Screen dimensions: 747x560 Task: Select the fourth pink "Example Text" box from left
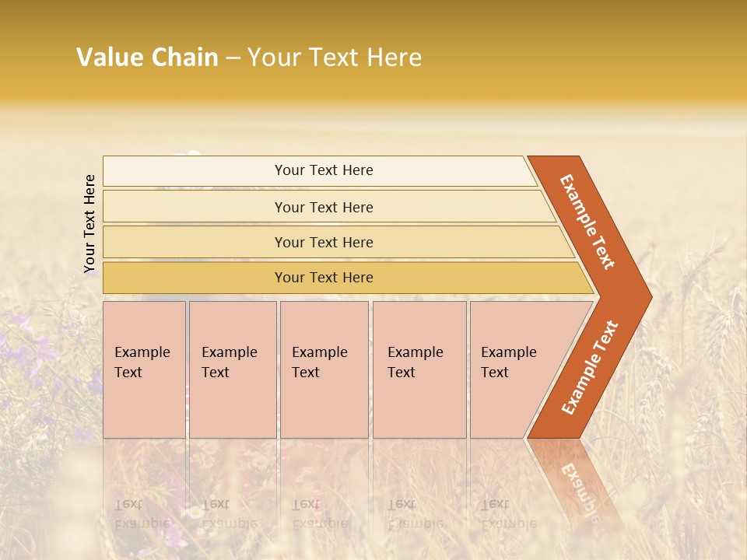point(419,369)
